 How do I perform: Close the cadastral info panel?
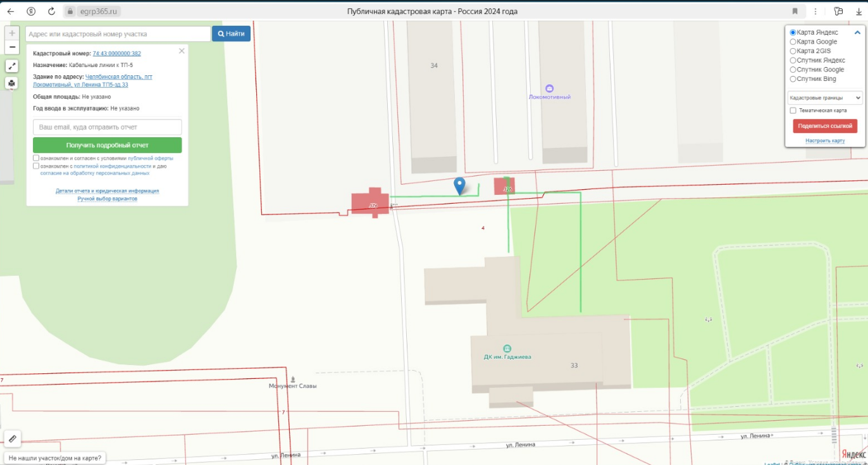(182, 51)
